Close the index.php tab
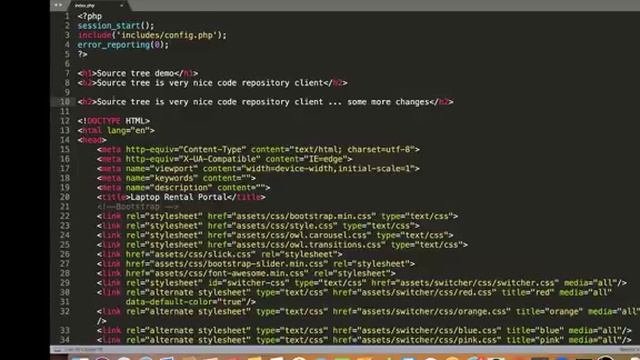 pyautogui.click(x=121, y=5)
